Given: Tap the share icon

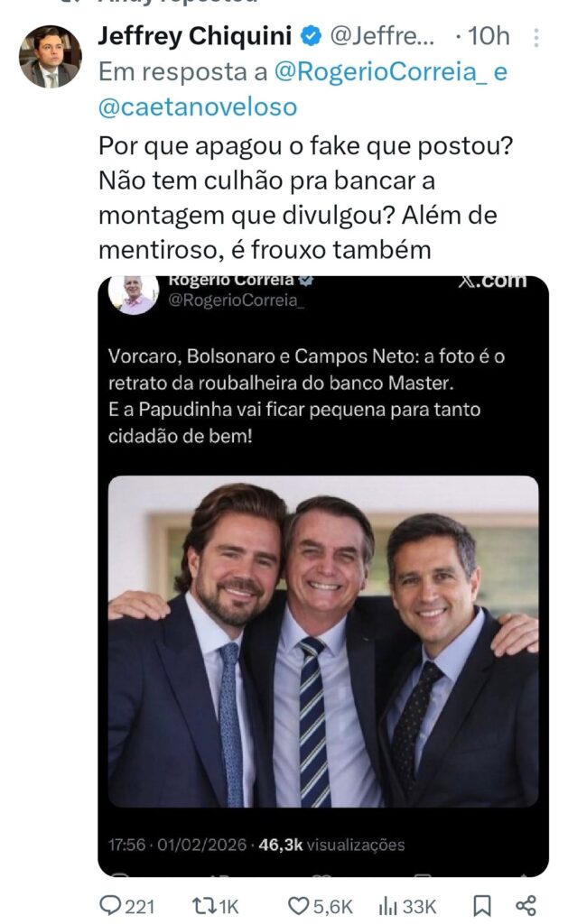Looking at the screenshot, I should [526, 905].
